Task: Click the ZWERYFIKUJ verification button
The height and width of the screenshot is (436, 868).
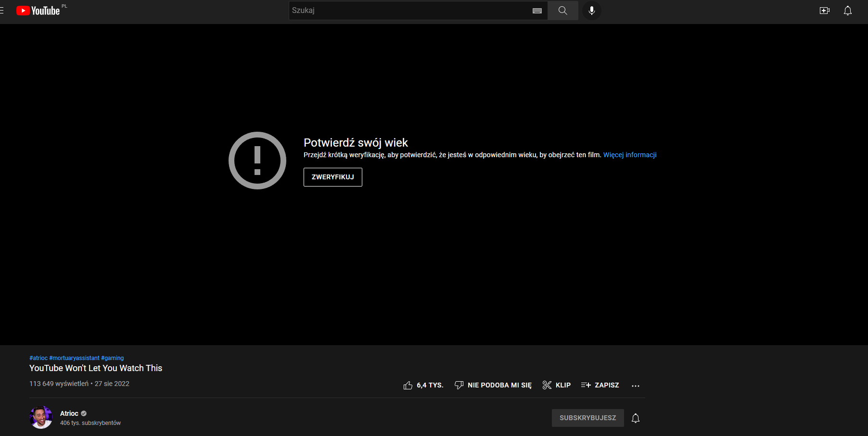Action: [332, 177]
